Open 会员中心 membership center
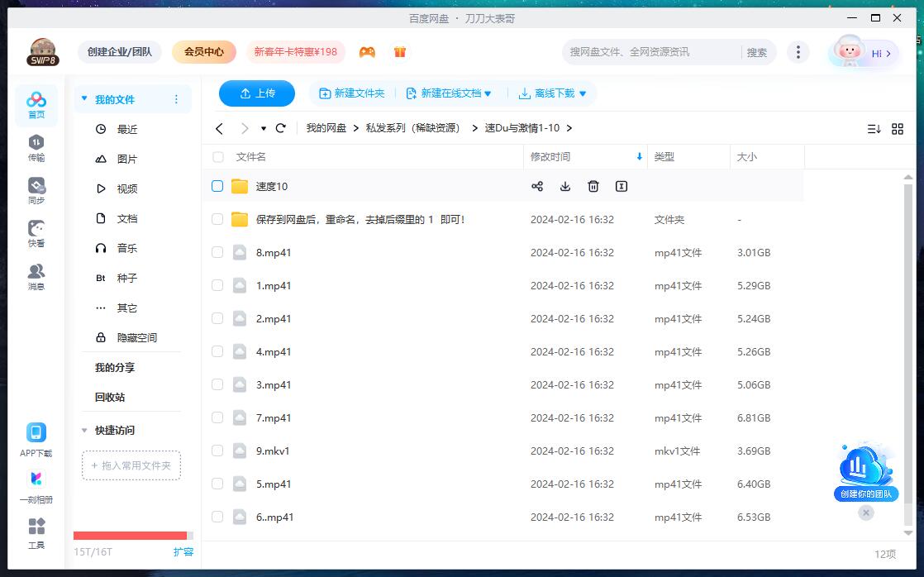Image resolution: width=924 pixels, height=577 pixels. [x=203, y=51]
